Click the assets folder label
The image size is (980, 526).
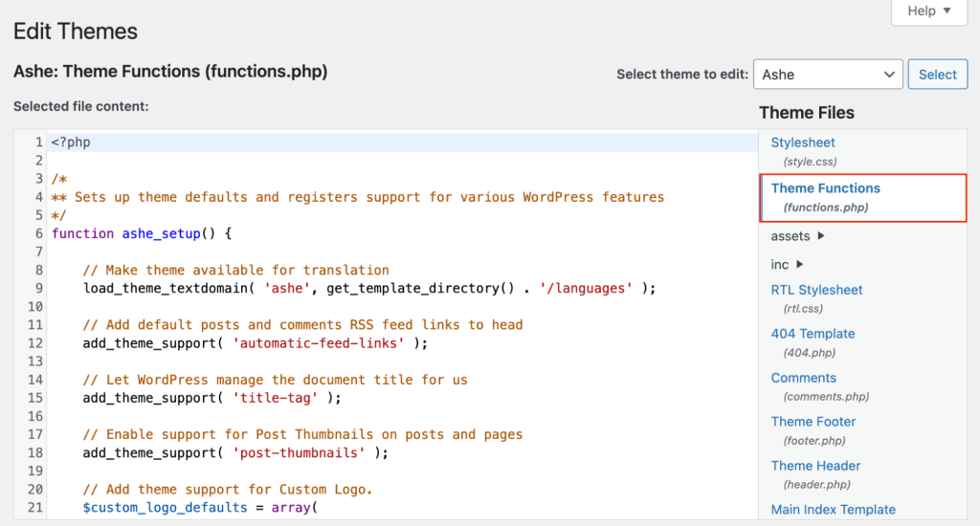pyautogui.click(x=791, y=236)
